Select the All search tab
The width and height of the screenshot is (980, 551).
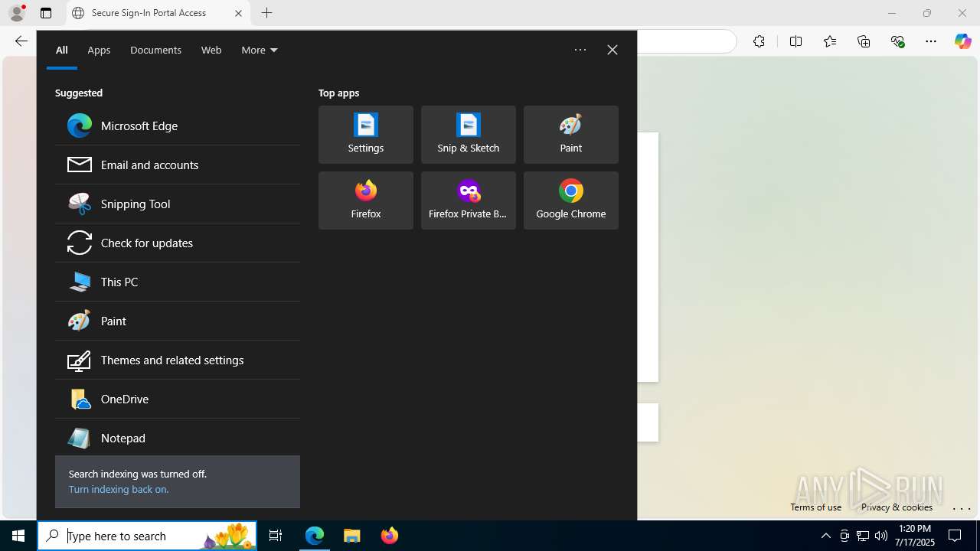pos(62,50)
